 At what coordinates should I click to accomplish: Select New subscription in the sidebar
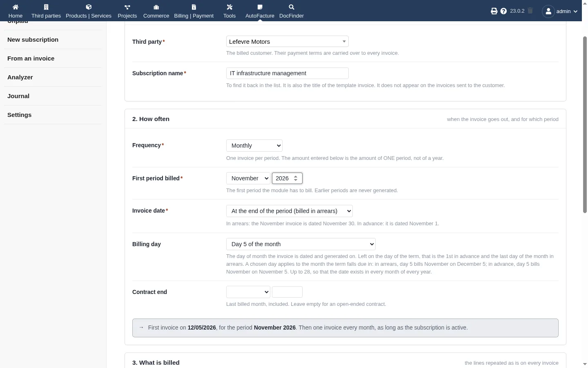(33, 40)
